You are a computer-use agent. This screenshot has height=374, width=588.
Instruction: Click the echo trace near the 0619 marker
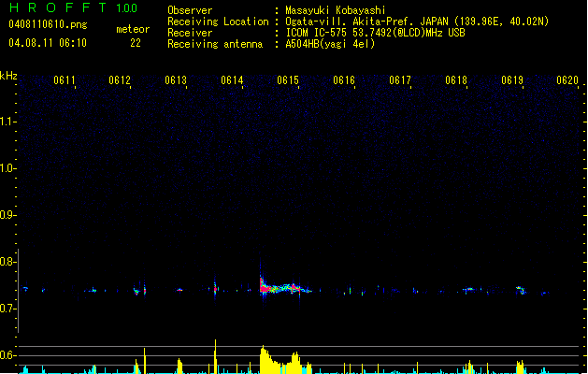click(x=521, y=290)
